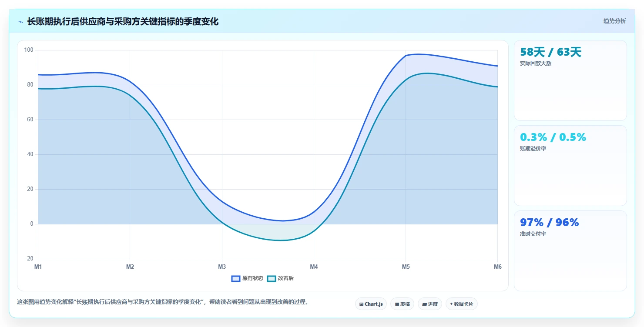Click the 58天 / 63天 value

coord(550,52)
